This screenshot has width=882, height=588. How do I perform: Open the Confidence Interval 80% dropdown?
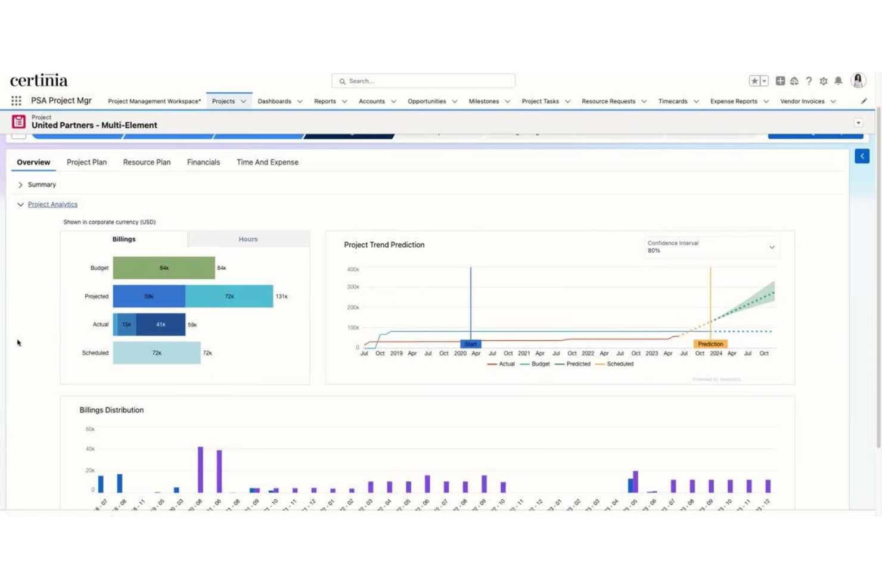click(712, 247)
